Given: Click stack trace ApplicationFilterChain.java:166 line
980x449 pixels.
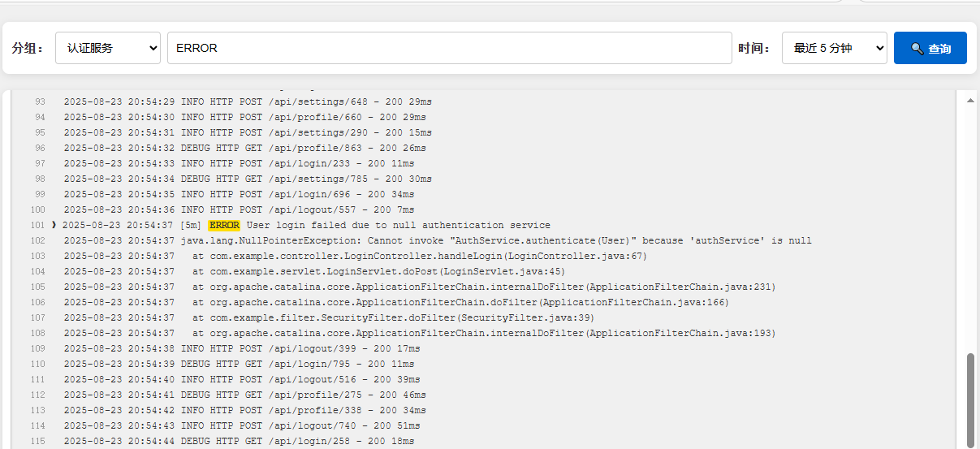Looking at the screenshot, I should (396, 302).
